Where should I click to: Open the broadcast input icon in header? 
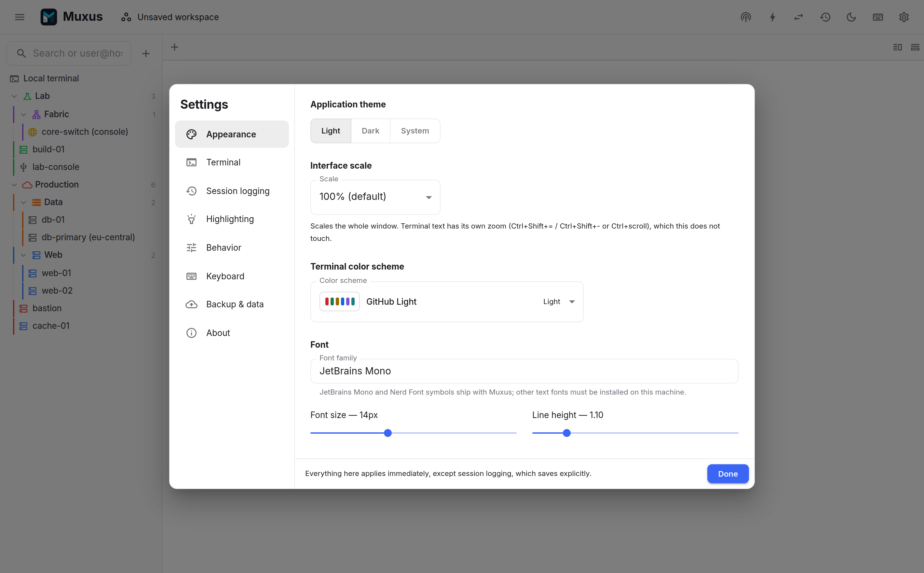[746, 17]
